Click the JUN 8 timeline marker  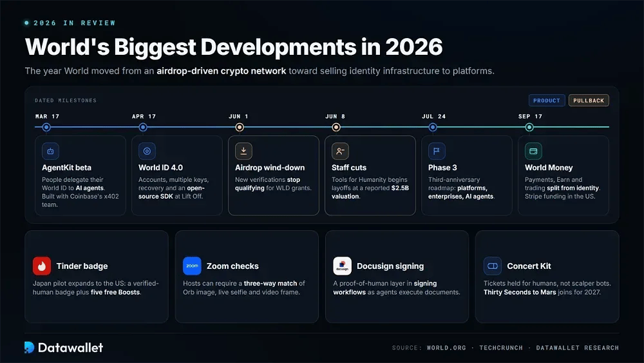coord(336,128)
